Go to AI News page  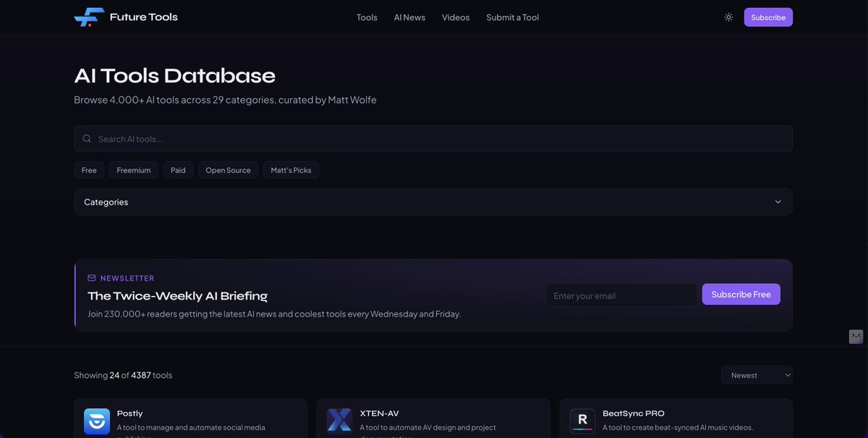[x=409, y=17]
